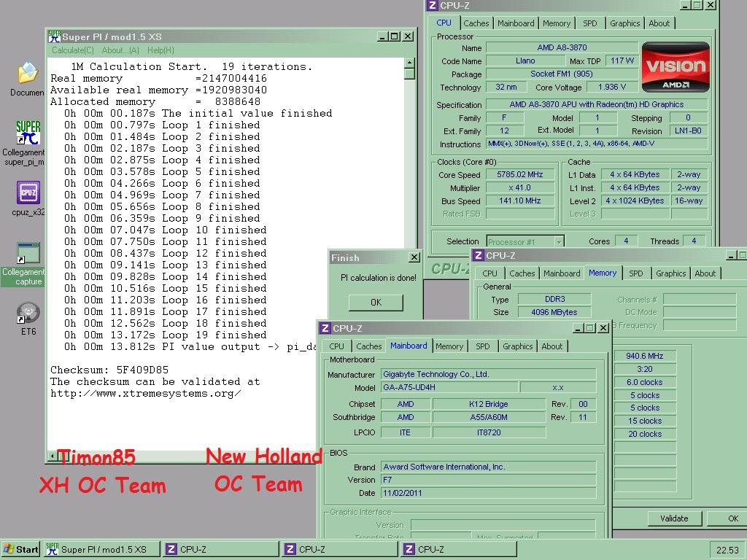
Task: Click the processor name "AMD A8-3870"
Action: coord(562,47)
